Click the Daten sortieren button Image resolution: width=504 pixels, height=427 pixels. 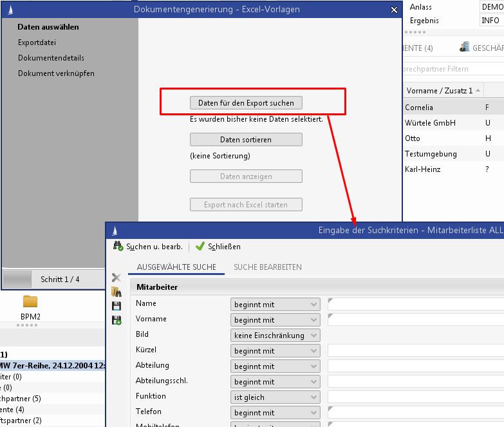246,140
